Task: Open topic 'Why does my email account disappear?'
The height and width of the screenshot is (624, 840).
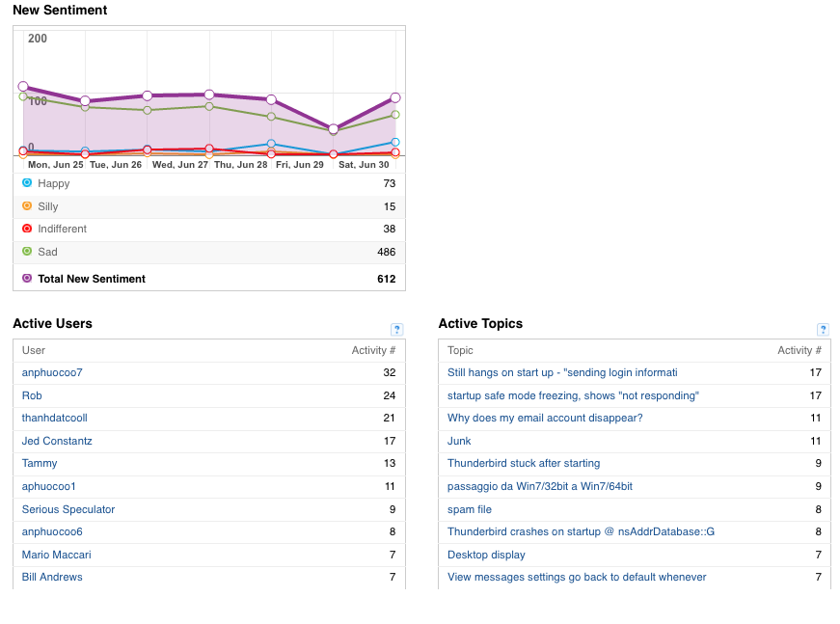Action: coord(545,418)
